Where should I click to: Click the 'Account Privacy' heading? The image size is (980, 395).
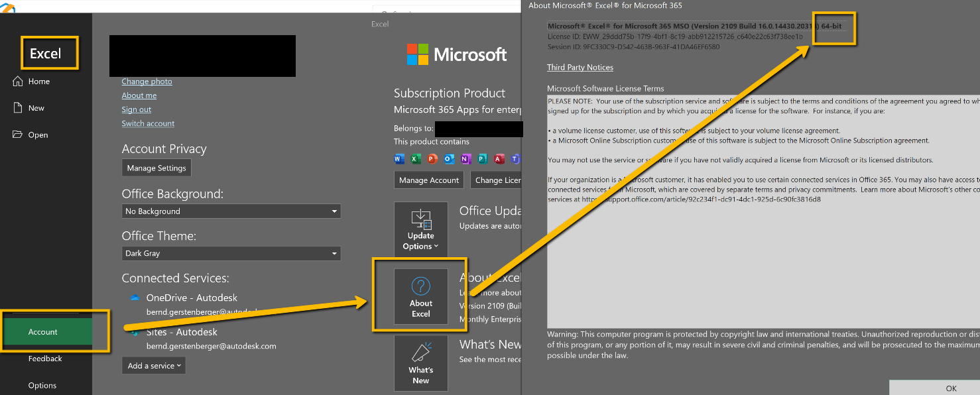click(164, 149)
